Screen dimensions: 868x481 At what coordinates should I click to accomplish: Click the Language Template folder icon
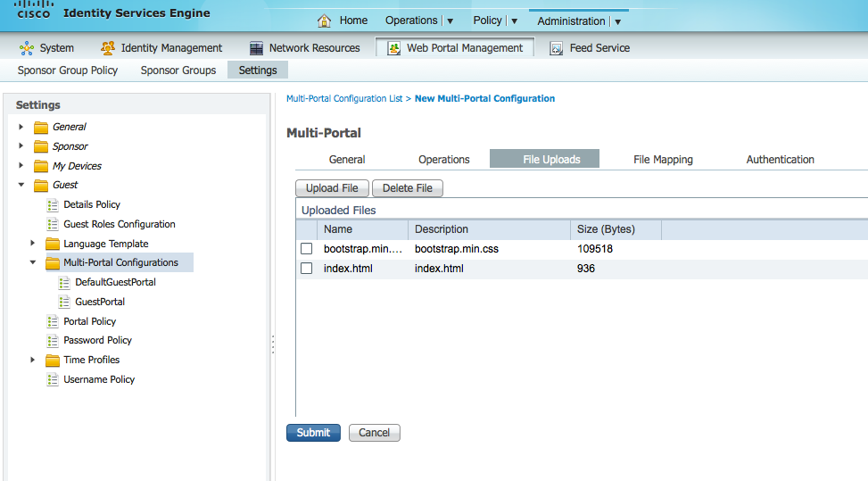pos(52,244)
